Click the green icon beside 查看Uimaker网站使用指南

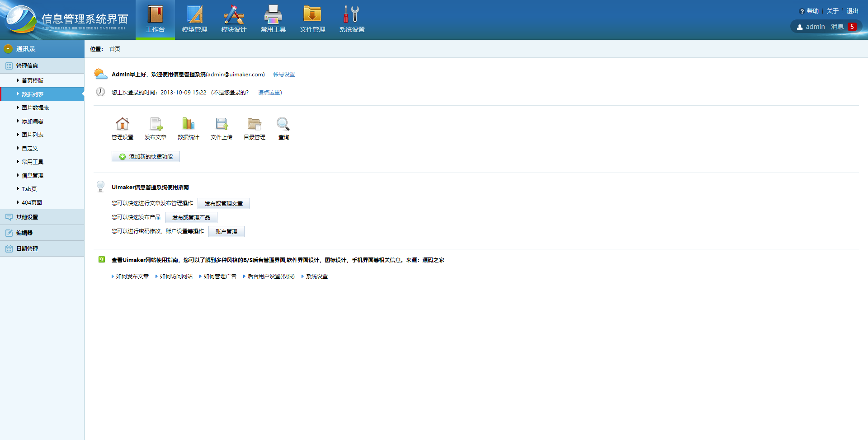tap(102, 259)
